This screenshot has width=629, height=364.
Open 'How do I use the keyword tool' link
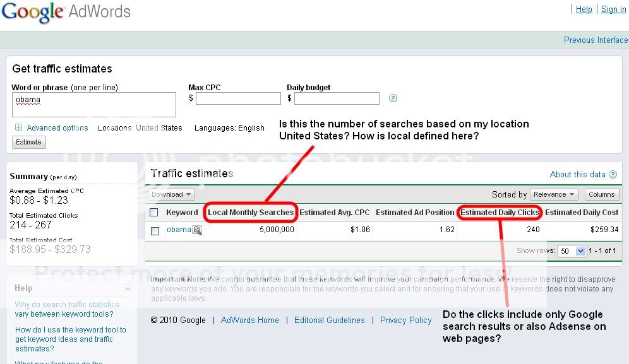click(x=71, y=339)
